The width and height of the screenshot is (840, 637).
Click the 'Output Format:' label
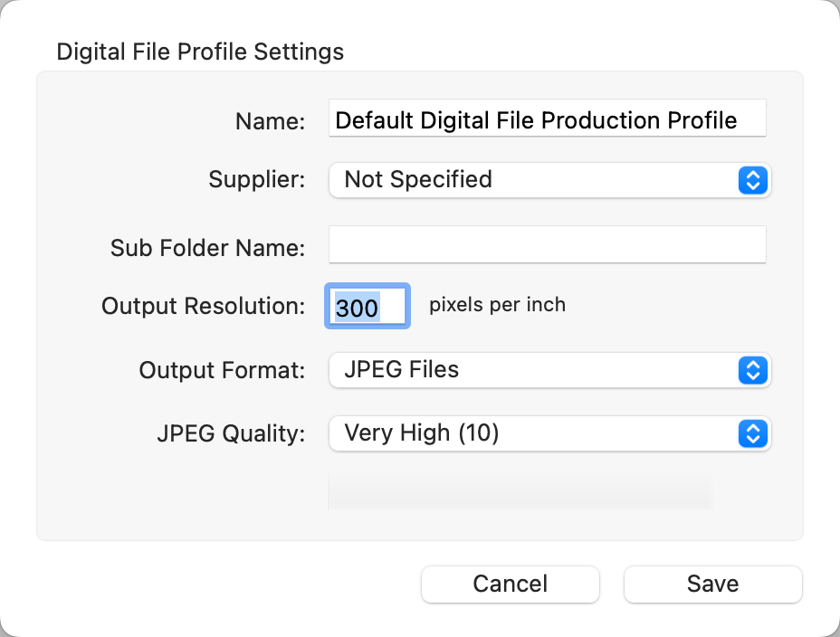[x=222, y=370]
